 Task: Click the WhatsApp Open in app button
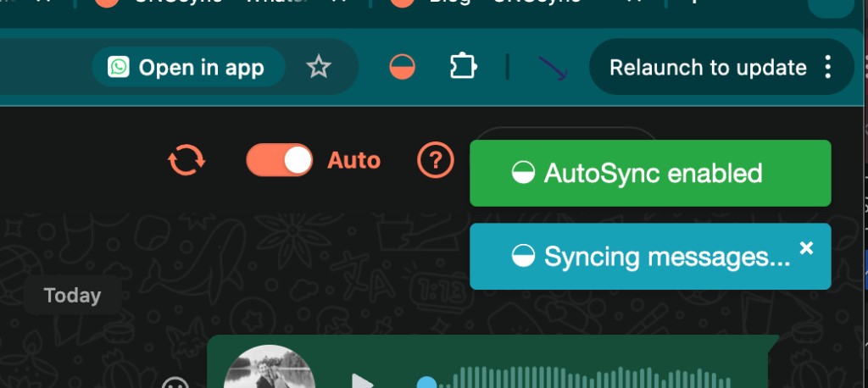(x=188, y=68)
